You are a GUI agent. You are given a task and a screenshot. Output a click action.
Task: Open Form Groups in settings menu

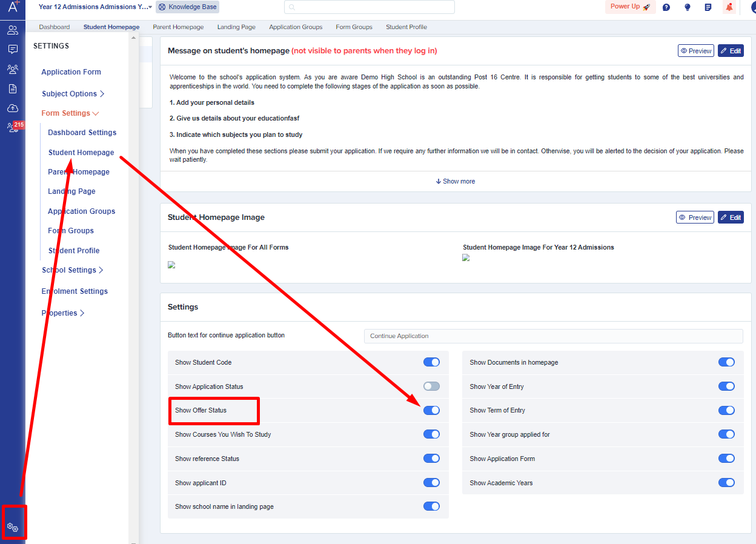click(71, 231)
